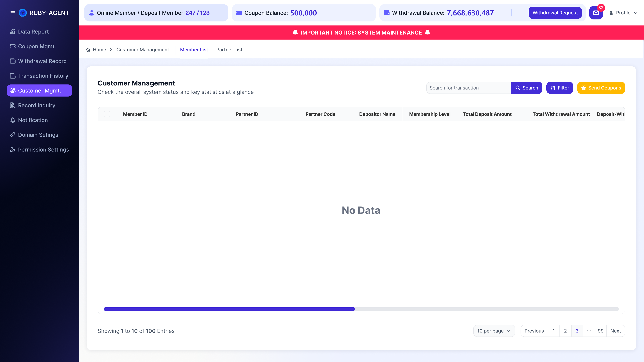Viewport: 644px width, 362px height.
Task: Select all rows with header checkbox
Action: tap(107, 114)
